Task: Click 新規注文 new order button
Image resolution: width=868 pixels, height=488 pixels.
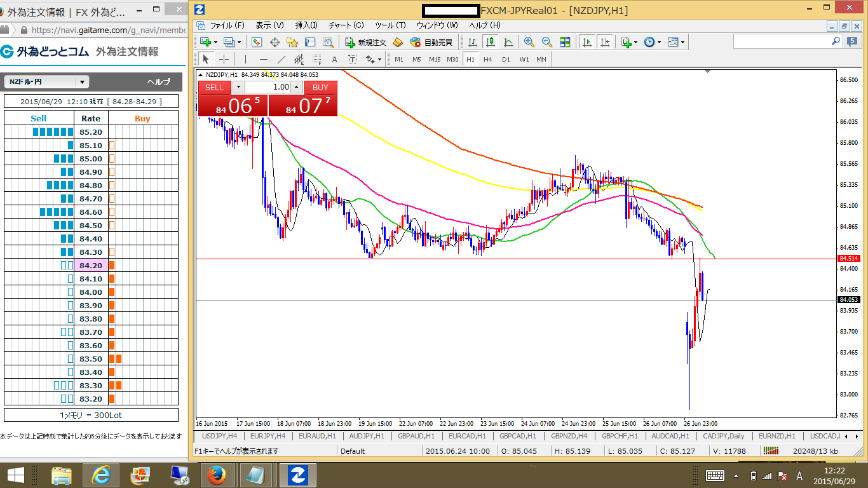Action: [x=366, y=42]
